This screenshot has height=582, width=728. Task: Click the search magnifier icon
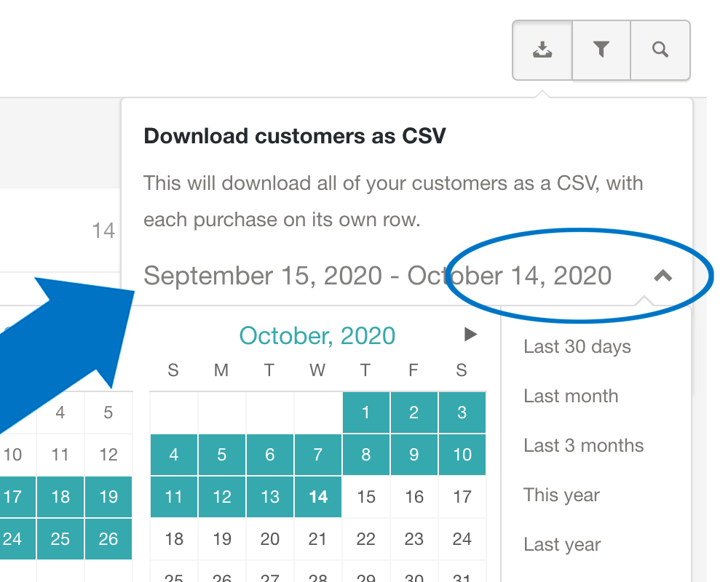[660, 49]
